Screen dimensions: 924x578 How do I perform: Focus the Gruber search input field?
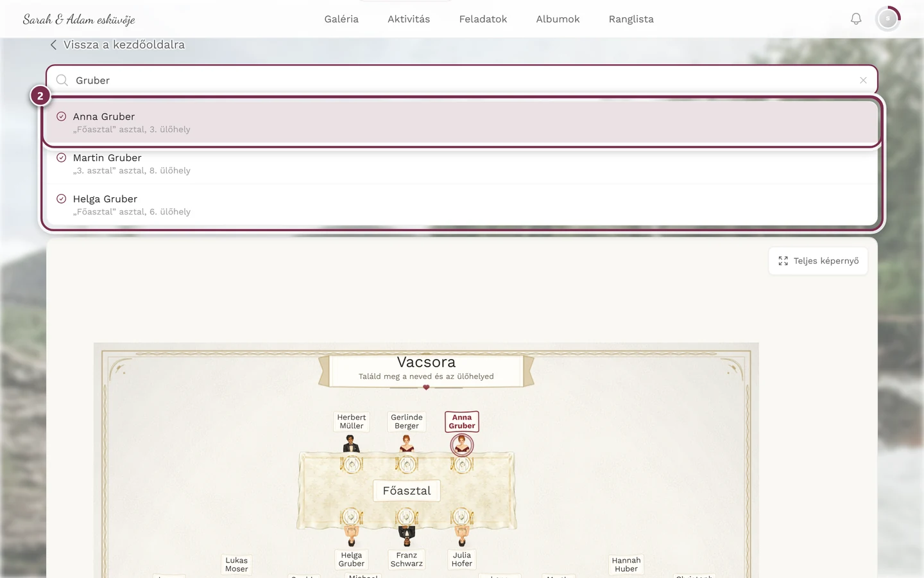(x=462, y=80)
